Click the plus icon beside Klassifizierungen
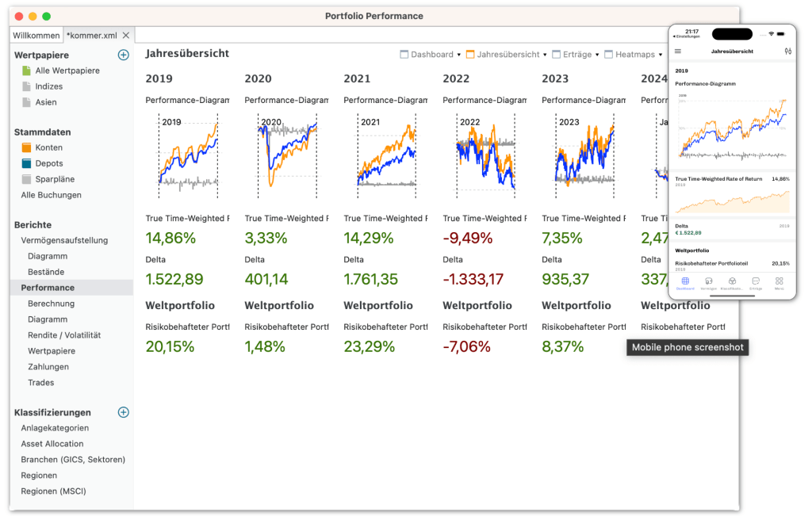This screenshot has width=812, height=516. tap(124, 412)
